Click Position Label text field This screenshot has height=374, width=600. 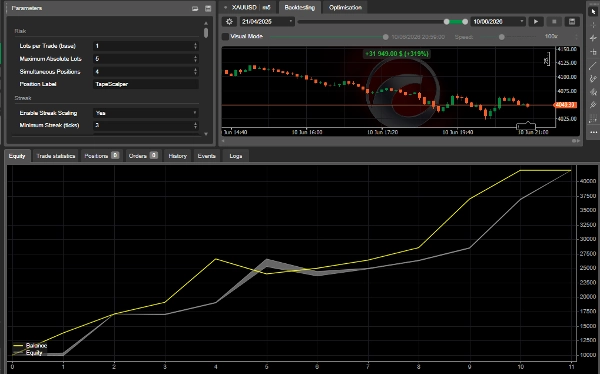click(x=146, y=84)
